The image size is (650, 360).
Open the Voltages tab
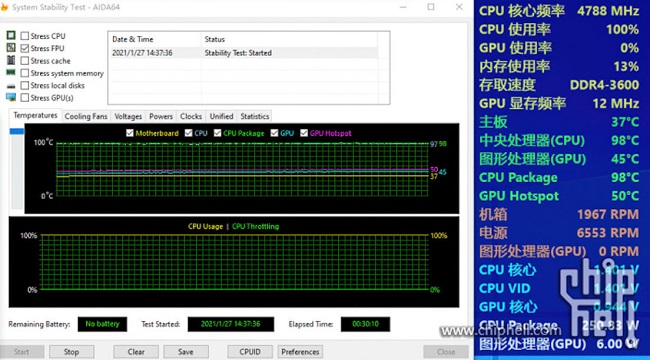128,117
